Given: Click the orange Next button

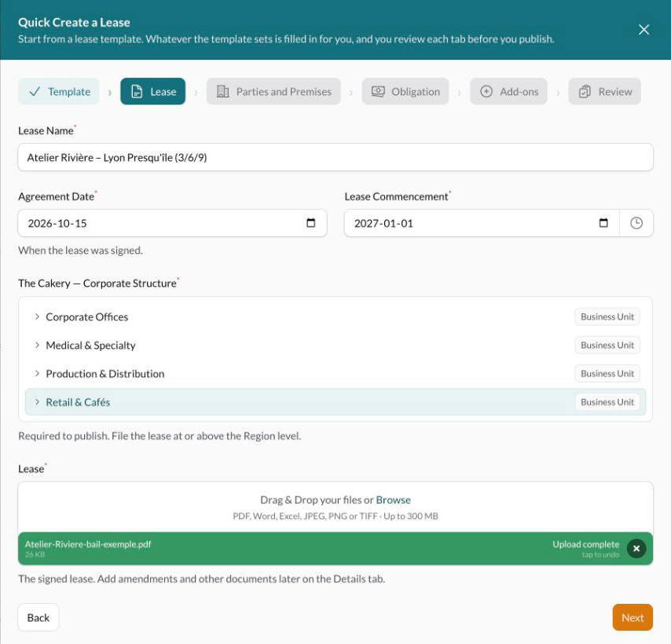Looking at the screenshot, I should (x=632, y=617).
